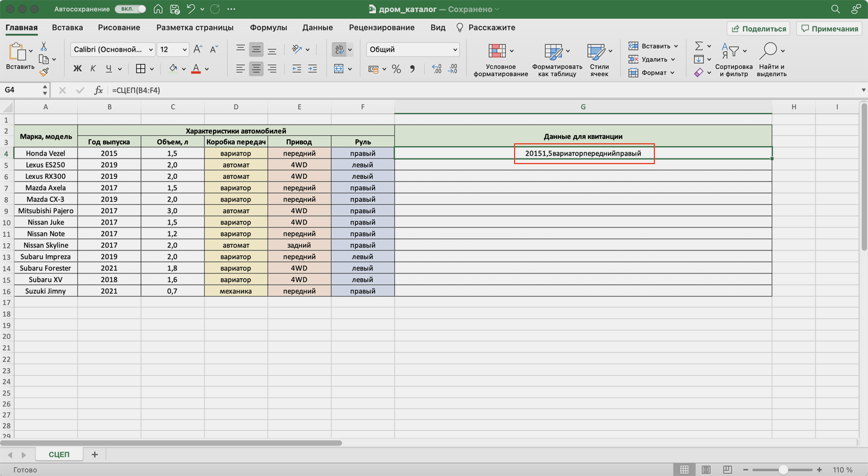Click the zoom slider handle
Screen dimensions: 868x476
(x=783, y=470)
